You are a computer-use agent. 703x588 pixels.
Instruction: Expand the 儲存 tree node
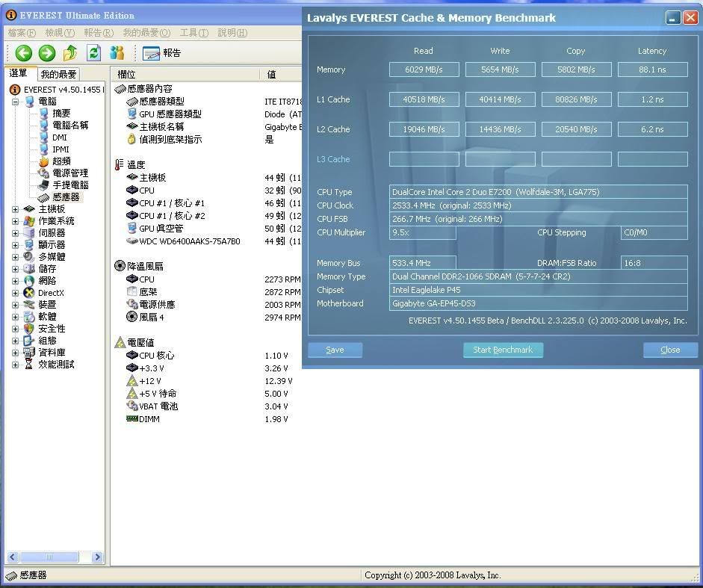[x=15, y=269]
